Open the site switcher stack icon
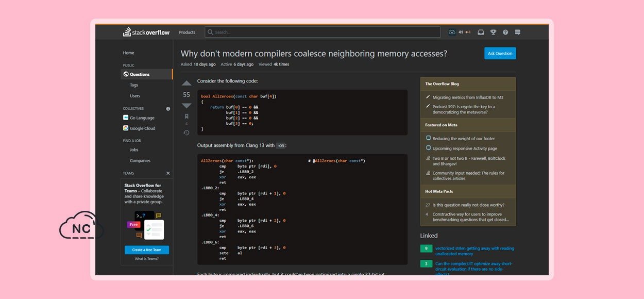This screenshot has height=299, width=644. [x=518, y=32]
